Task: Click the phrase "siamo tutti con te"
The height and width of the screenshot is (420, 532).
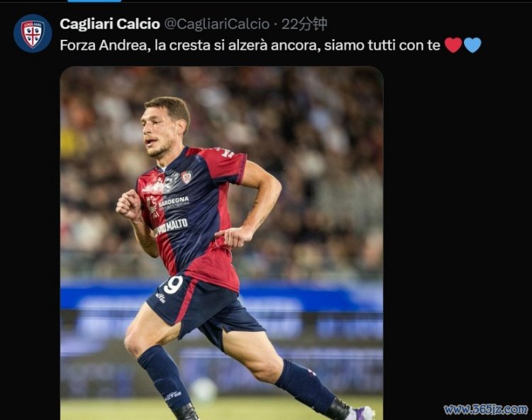Action: point(382,45)
